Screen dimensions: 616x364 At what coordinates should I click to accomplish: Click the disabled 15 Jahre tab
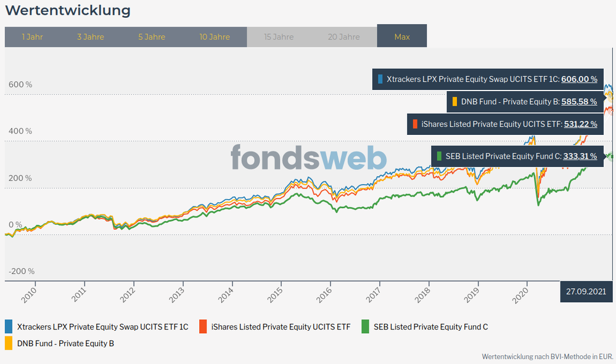(x=279, y=37)
